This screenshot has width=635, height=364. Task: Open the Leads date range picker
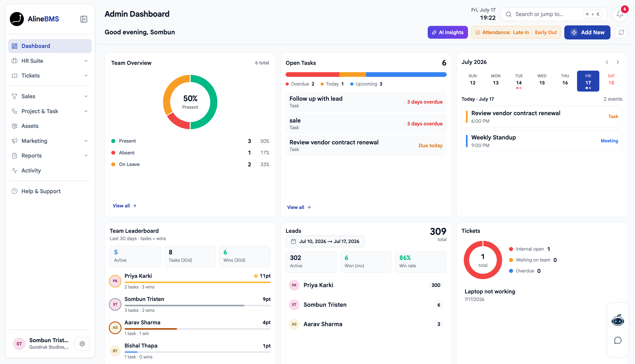click(325, 241)
